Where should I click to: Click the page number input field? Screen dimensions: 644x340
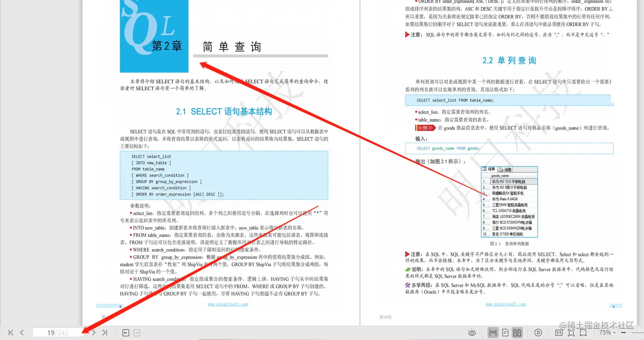pyautogui.click(x=58, y=333)
